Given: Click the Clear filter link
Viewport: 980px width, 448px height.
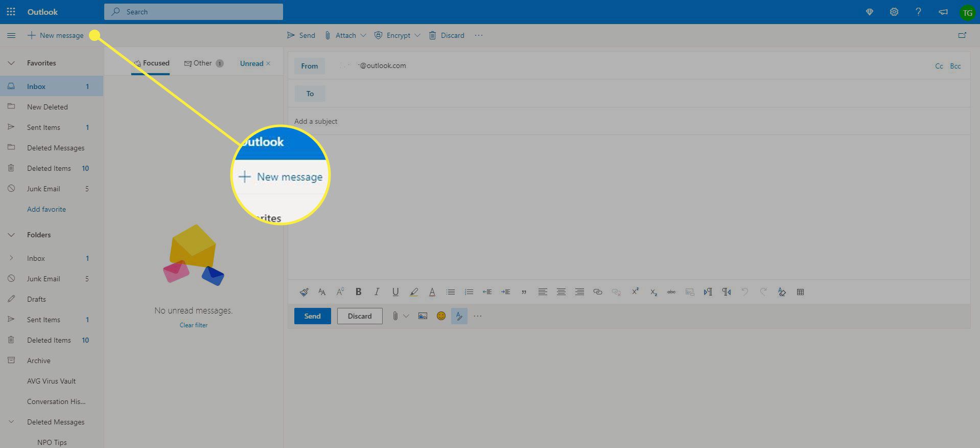Looking at the screenshot, I should point(194,325).
